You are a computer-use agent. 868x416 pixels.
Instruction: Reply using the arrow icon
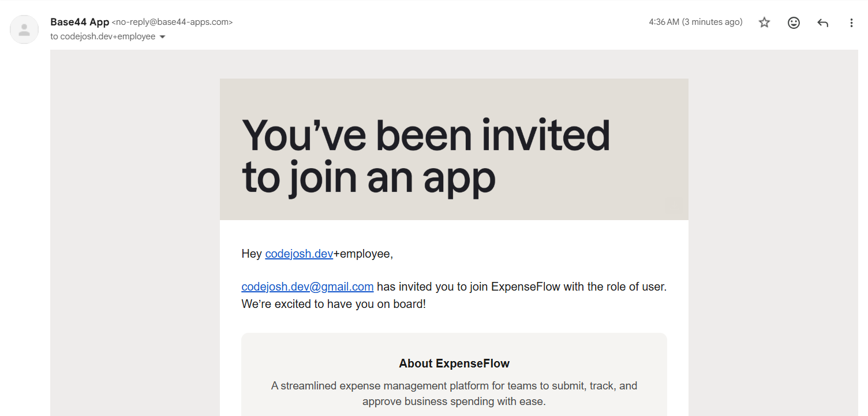click(x=823, y=23)
